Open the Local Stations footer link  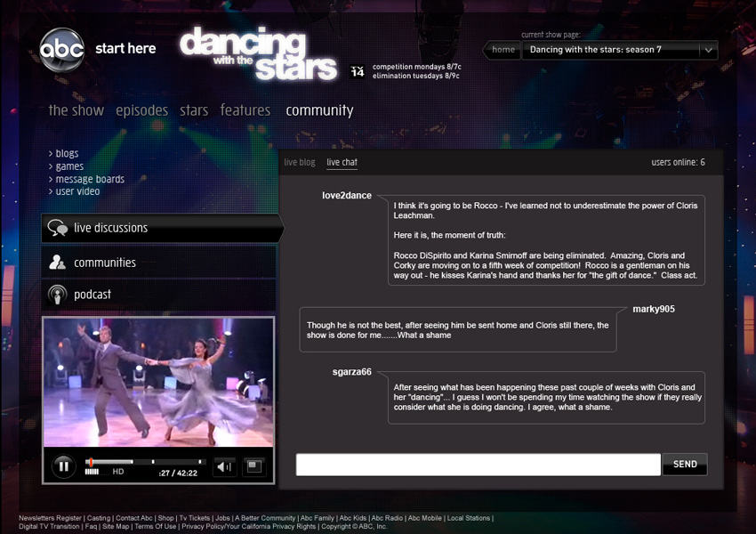(468, 518)
